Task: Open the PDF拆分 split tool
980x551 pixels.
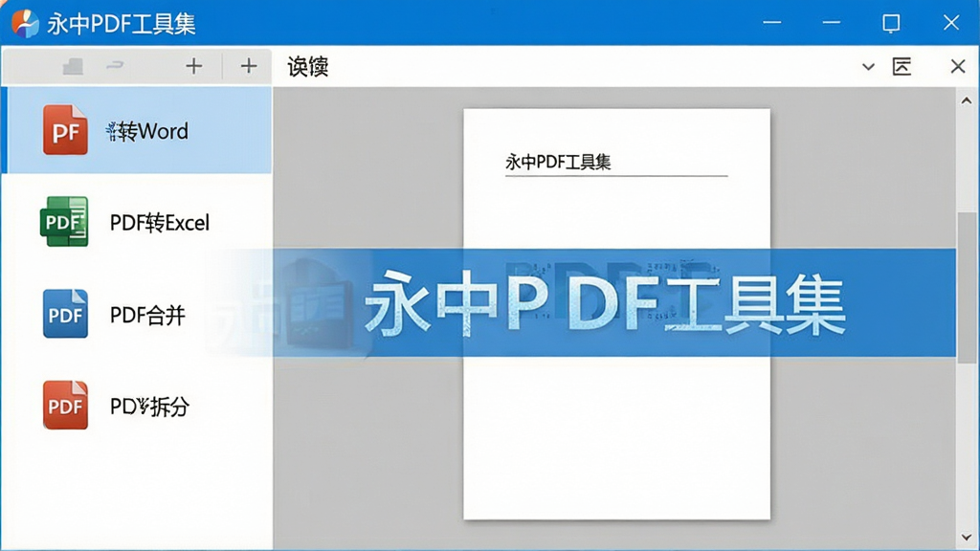Action: 138,406
